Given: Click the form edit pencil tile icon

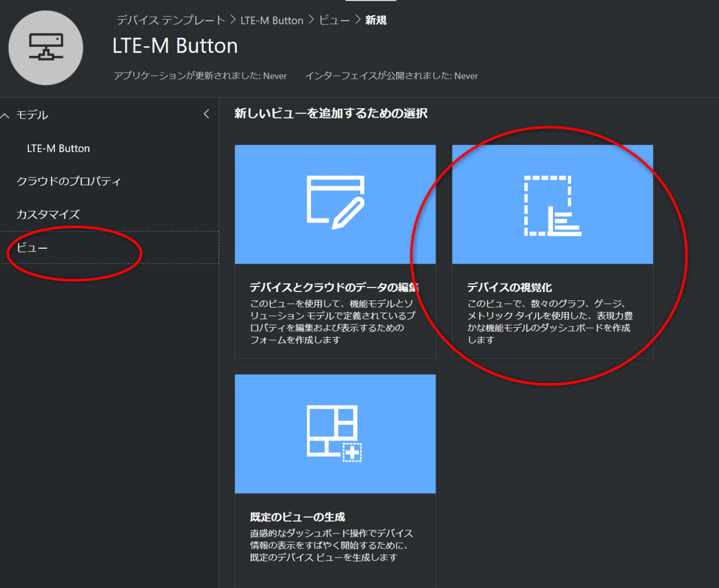Looking at the screenshot, I should point(336,202).
